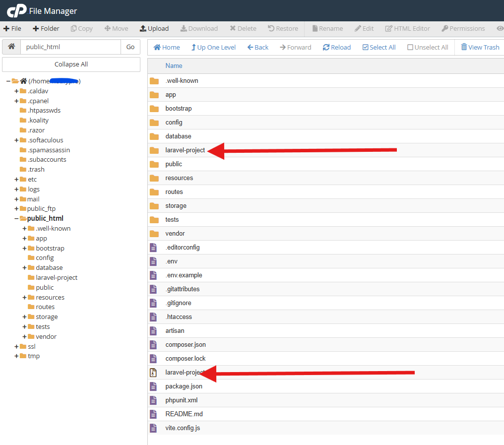504x445 pixels.
Task: Select the README.md file name
Action: tap(184, 414)
